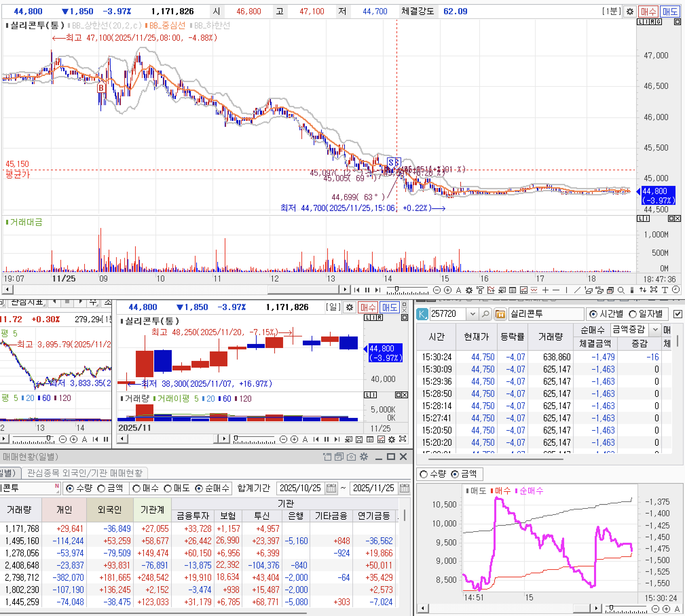This screenshot has height=616, width=685.
Task: Click the magnifier icon on main chart toolbar
Action: pos(621,290)
